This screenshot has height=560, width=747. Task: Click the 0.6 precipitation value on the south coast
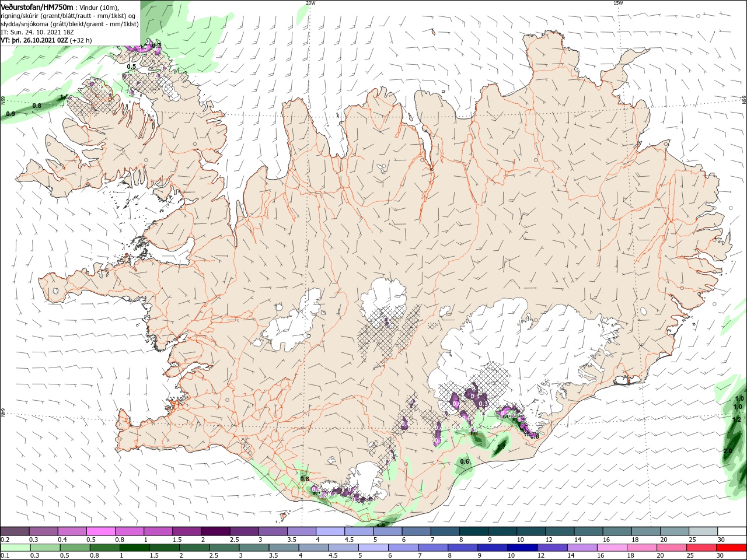click(465, 462)
